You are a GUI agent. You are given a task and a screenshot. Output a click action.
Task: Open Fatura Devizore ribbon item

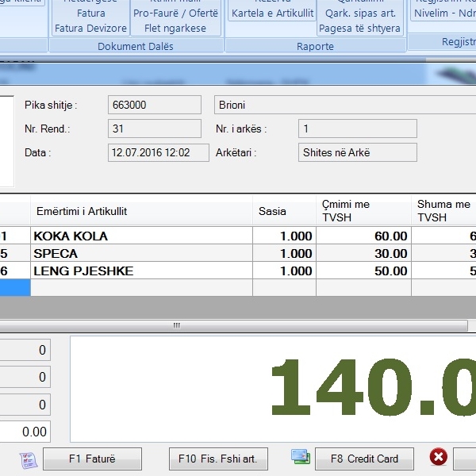(90, 29)
